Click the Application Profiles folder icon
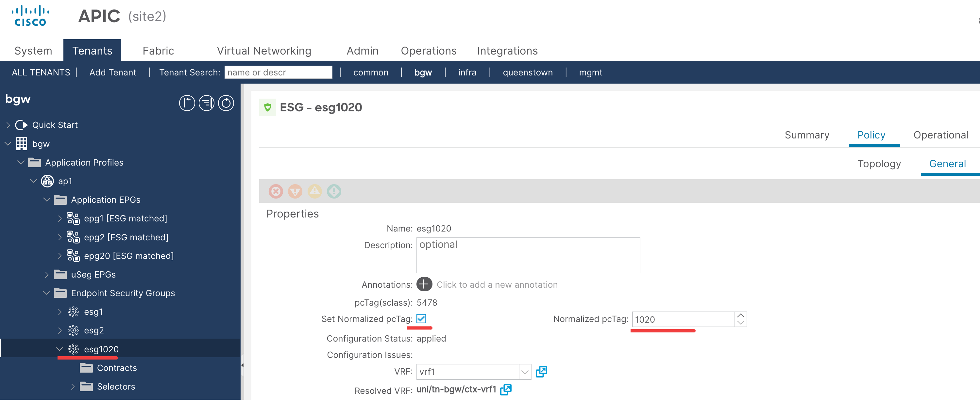The height and width of the screenshot is (401, 980). (x=35, y=163)
